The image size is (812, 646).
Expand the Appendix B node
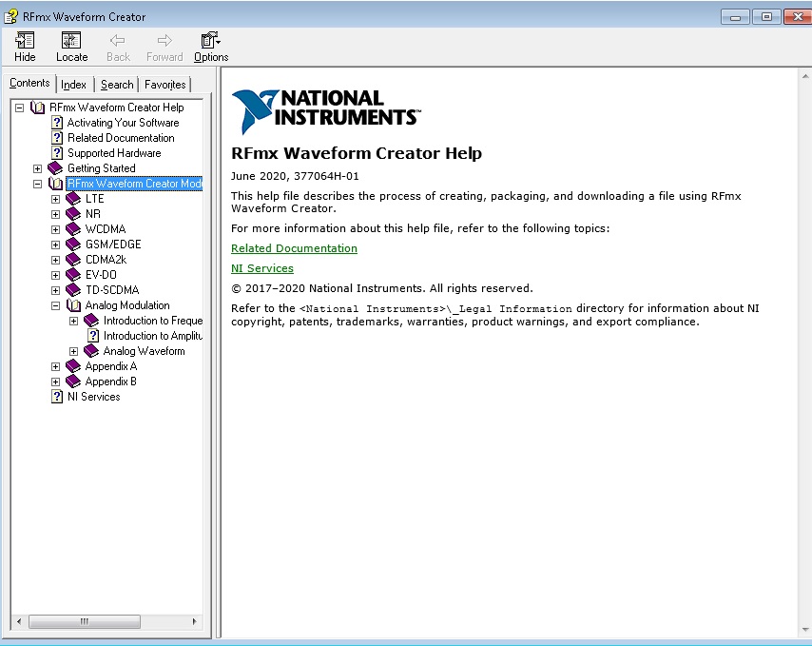[x=55, y=382]
